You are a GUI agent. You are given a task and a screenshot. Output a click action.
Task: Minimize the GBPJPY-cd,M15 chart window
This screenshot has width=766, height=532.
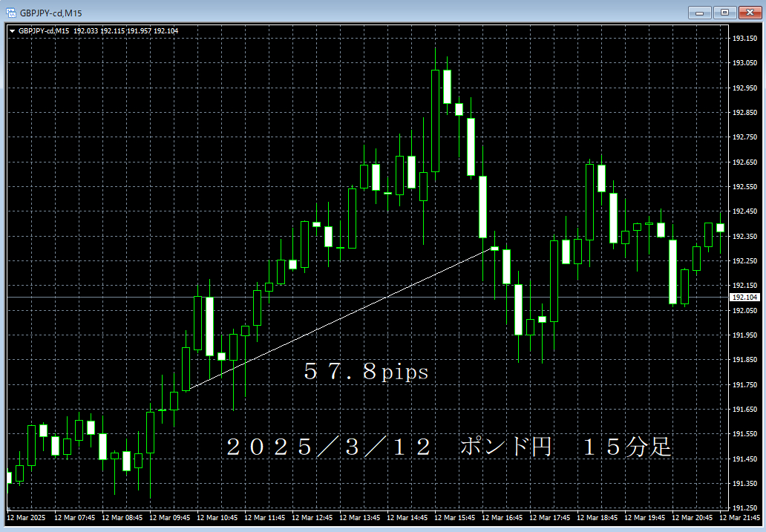tap(699, 12)
